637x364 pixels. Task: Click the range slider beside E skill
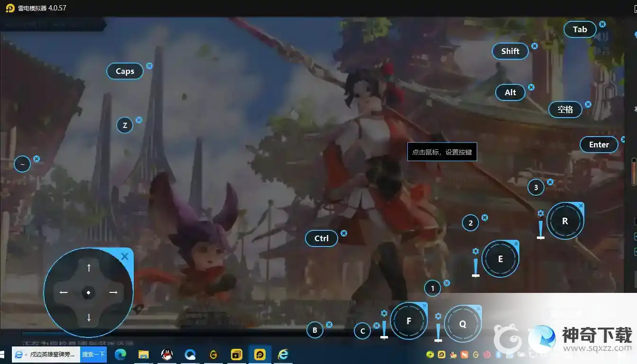point(476,268)
